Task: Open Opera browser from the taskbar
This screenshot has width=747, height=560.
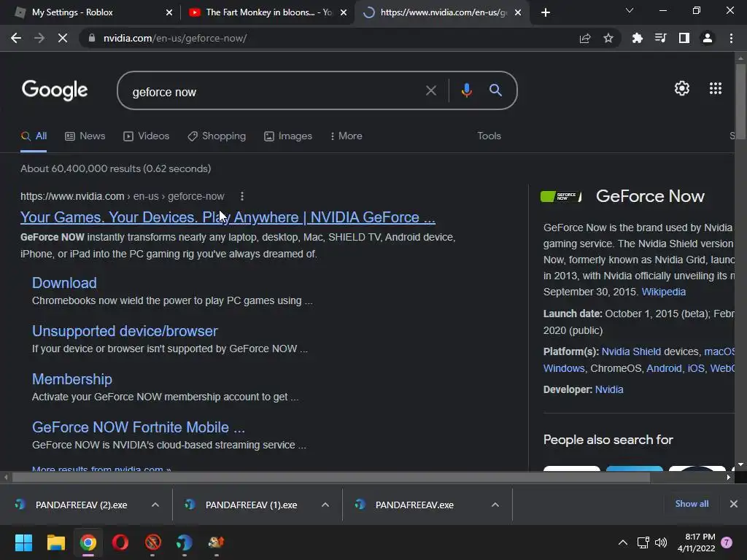Action: pos(120,542)
